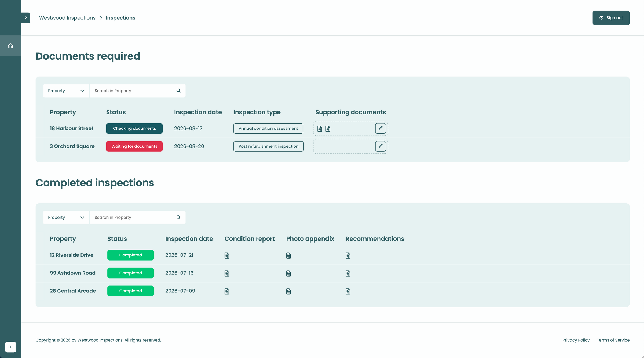Click Completed badge for 28 Central Arcade
This screenshot has height=358, width=644.
pyautogui.click(x=130, y=291)
